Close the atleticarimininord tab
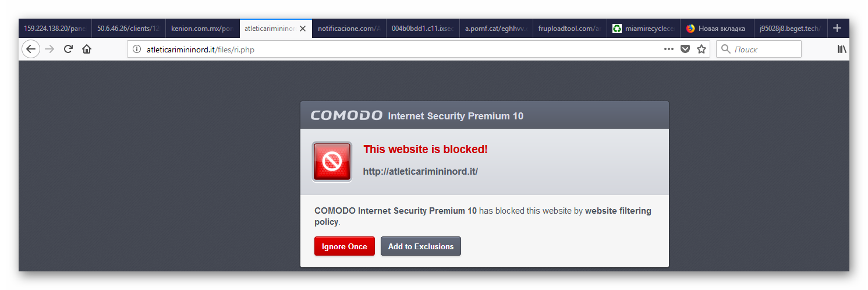Image resolution: width=868 pixels, height=290 pixels. (303, 29)
